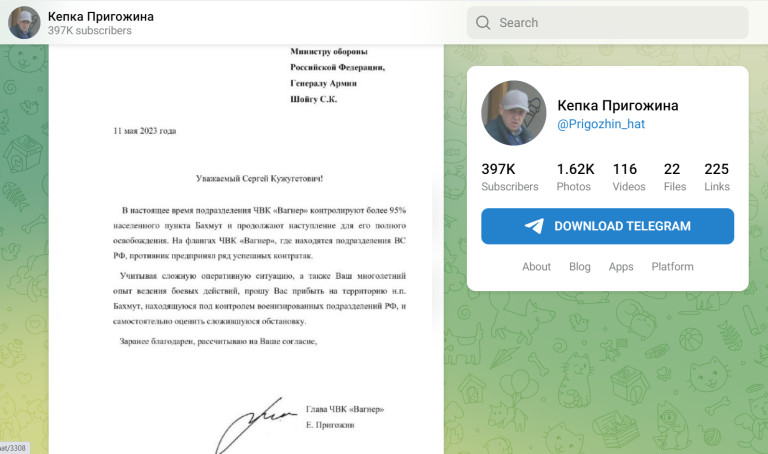Select the 22 Files counter

point(675,177)
